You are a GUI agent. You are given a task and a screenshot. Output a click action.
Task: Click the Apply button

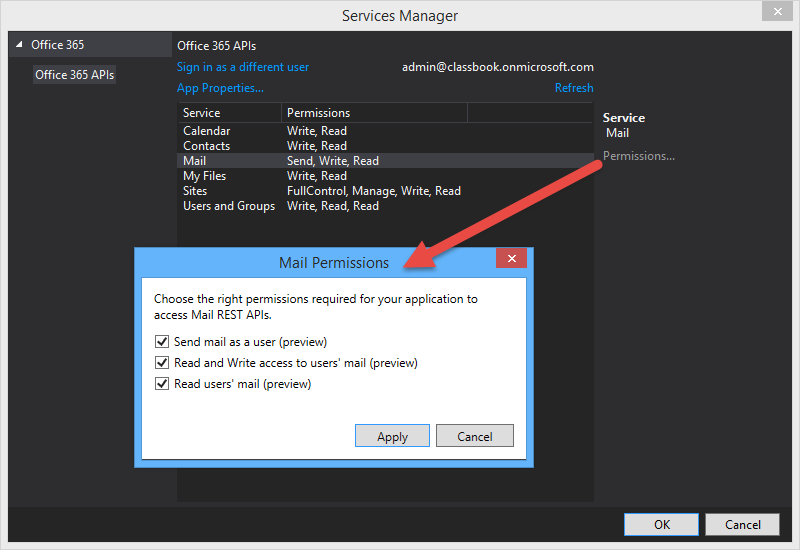point(392,436)
